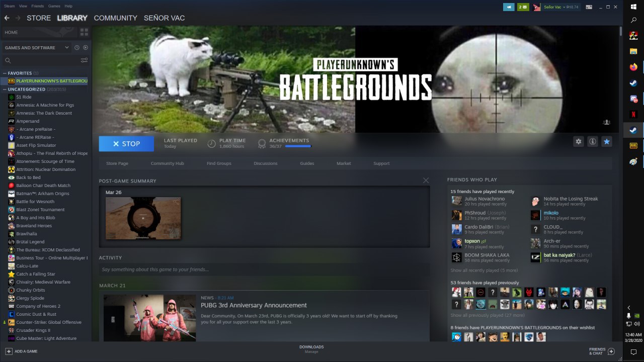
Task: Switch to Big Picture mode icon
Action: pos(589,7)
